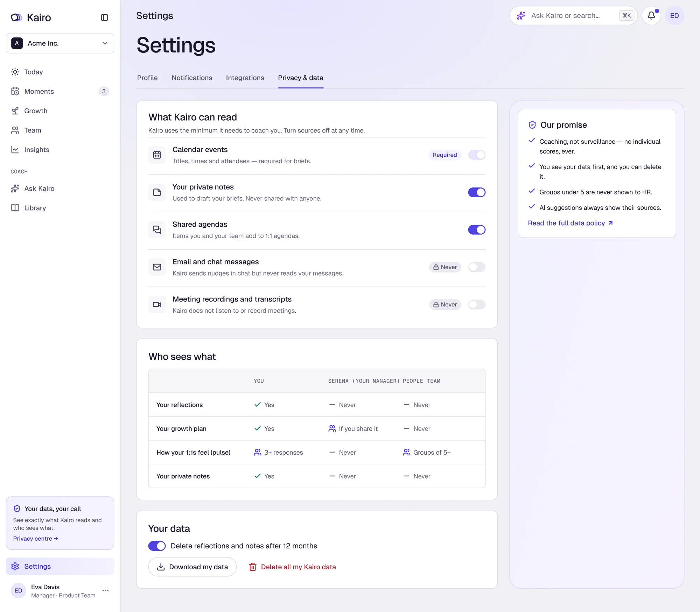Toggle the Email and chat messages switch

coord(477,267)
